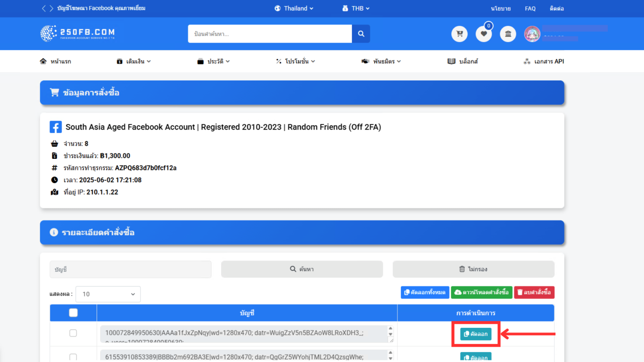
Task: Go to เอกสาร API menu item
Action: 544,61
